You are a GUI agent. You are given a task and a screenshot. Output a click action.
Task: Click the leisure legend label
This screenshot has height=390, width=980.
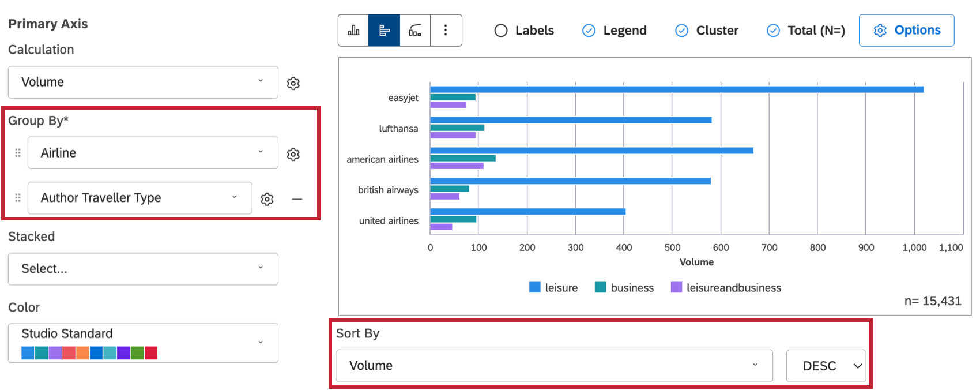point(561,288)
